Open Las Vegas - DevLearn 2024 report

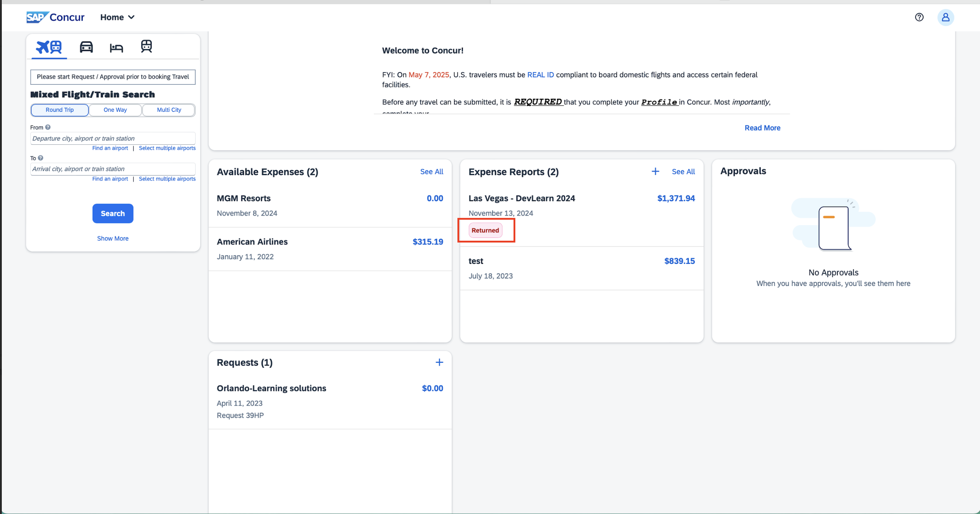582,215
